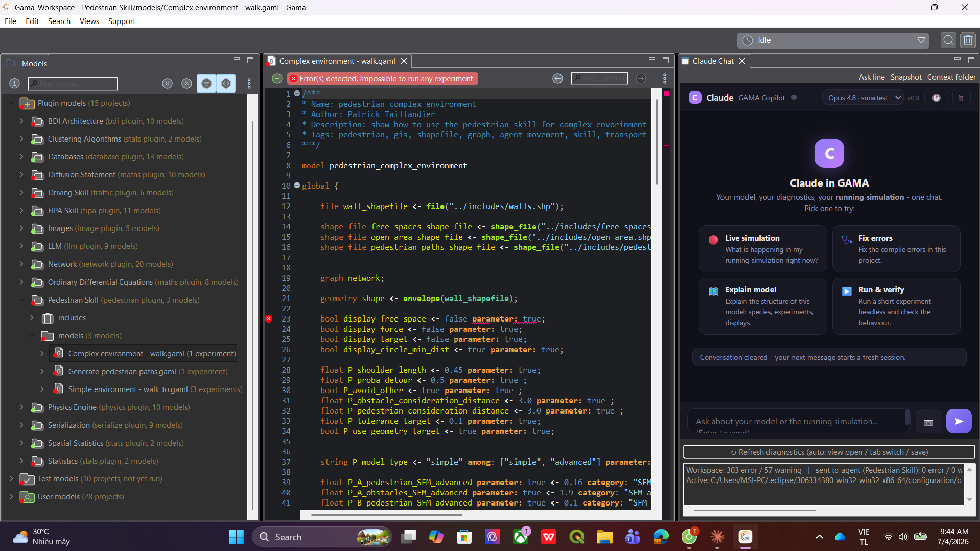This screenshot has height=551, width=980.
Task: Open the Edit menu
Action: [x=32, y=21]
